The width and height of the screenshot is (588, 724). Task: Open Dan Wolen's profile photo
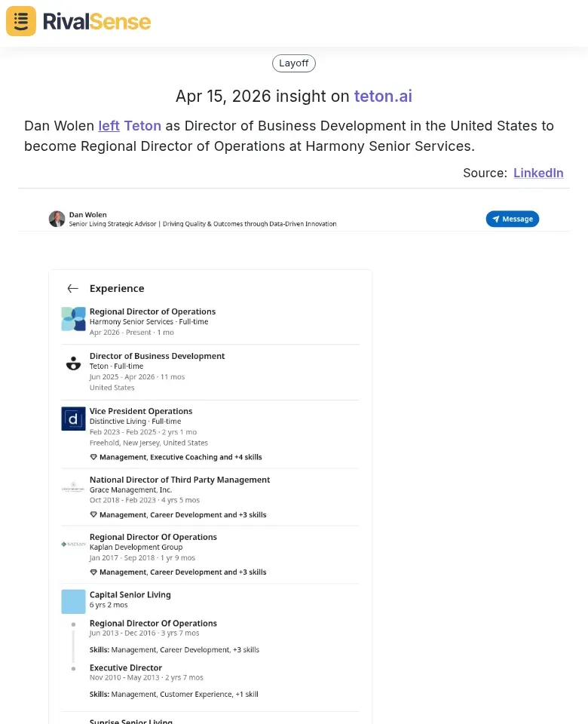click(x=57, y=219)
